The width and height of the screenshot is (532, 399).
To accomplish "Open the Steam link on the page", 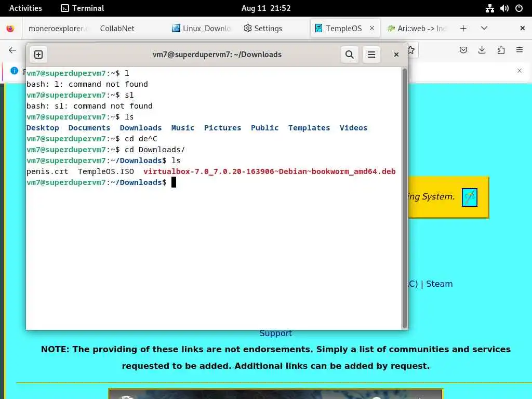I will click(439, 284).
